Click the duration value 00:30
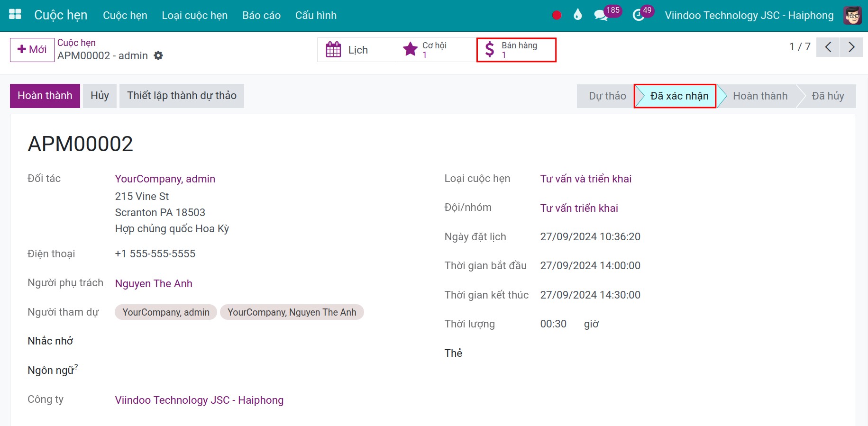The height and width of the screenshot is (426, 868). (x=553, y=324)
